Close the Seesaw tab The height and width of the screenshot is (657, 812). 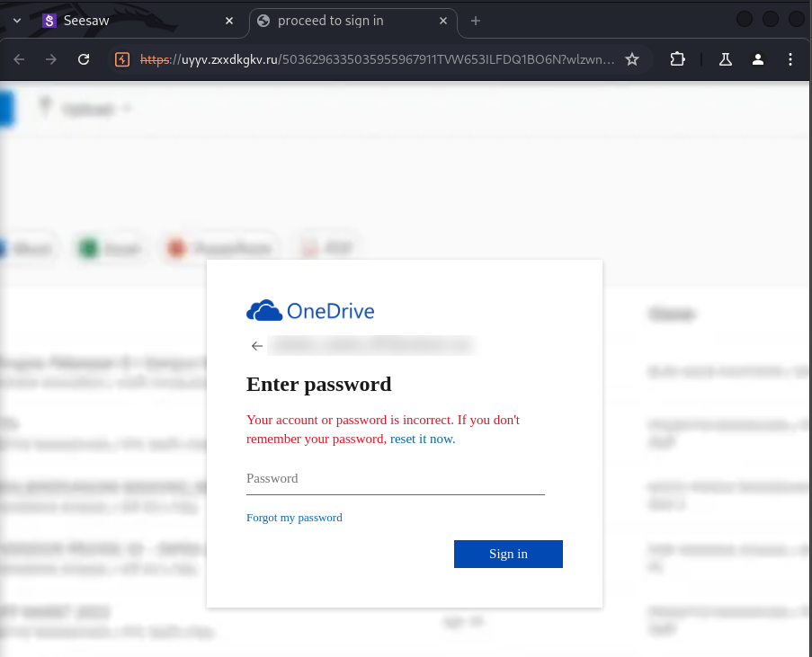pos(229,21)
